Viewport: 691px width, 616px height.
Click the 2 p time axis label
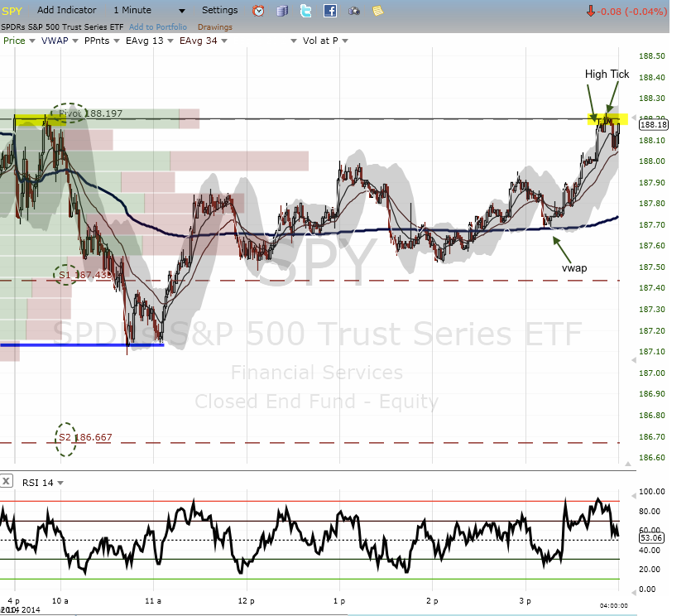[x=432, y=600]
